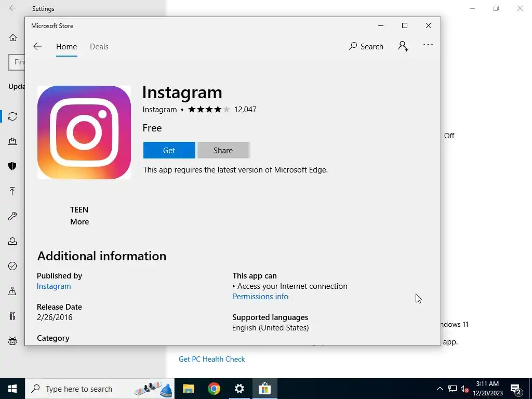Click Microsoft Edge requirement notice text
Image resolution: width=532 pixels, height=399 pixels.
[x=235, y=170]
